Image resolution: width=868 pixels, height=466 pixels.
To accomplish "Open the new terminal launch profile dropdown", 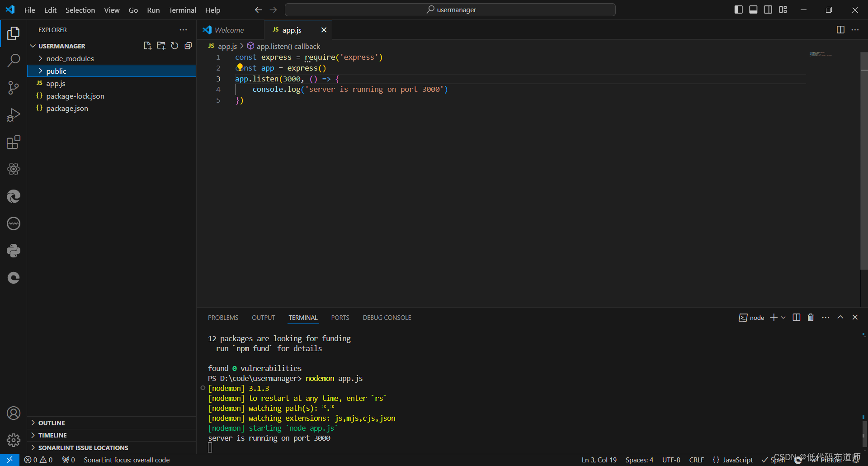I will tap(783, 318).
